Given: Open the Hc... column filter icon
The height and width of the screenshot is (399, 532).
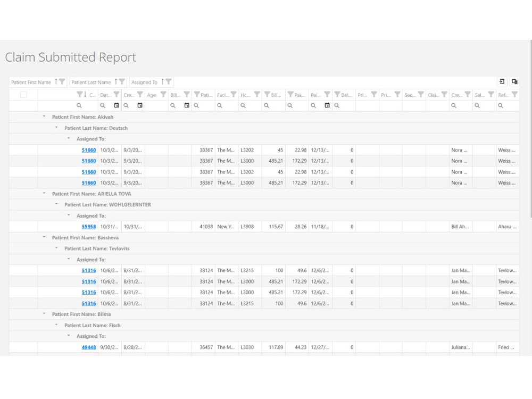Looking at the screenshot, I should click(257, 94).
